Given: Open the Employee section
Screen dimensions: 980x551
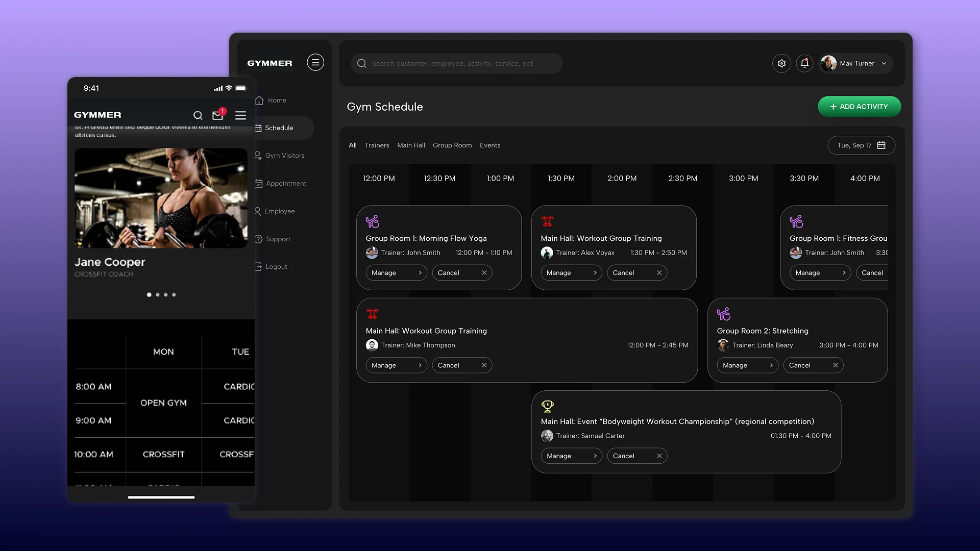Looking at the screenshot, I should (280, 211).
